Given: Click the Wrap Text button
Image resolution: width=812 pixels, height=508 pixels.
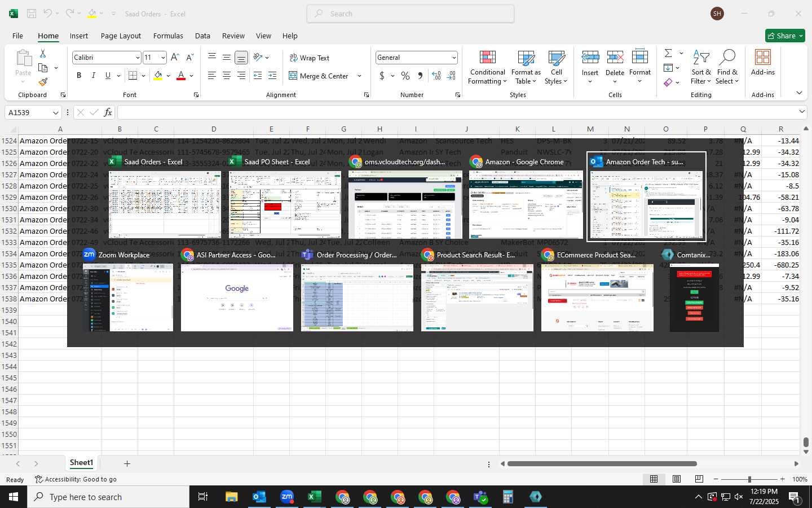Looking at the screenshot, I should (x=310, y=58).
